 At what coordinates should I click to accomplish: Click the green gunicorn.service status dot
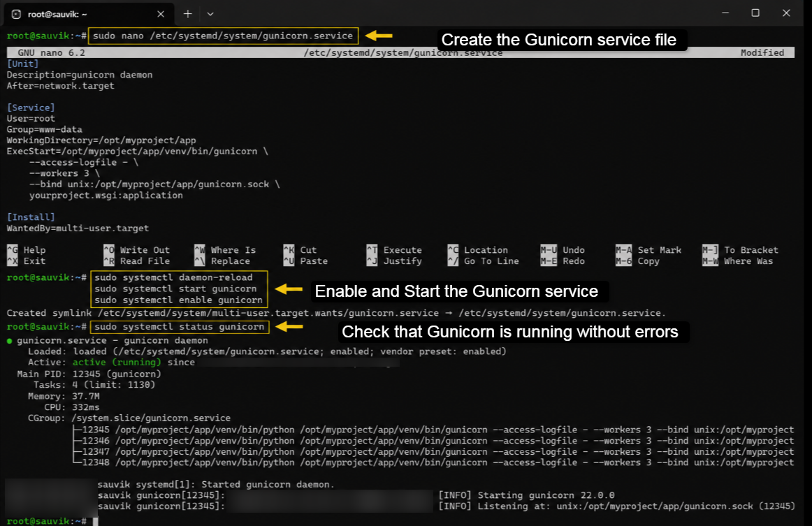click(x=9, y=341)
